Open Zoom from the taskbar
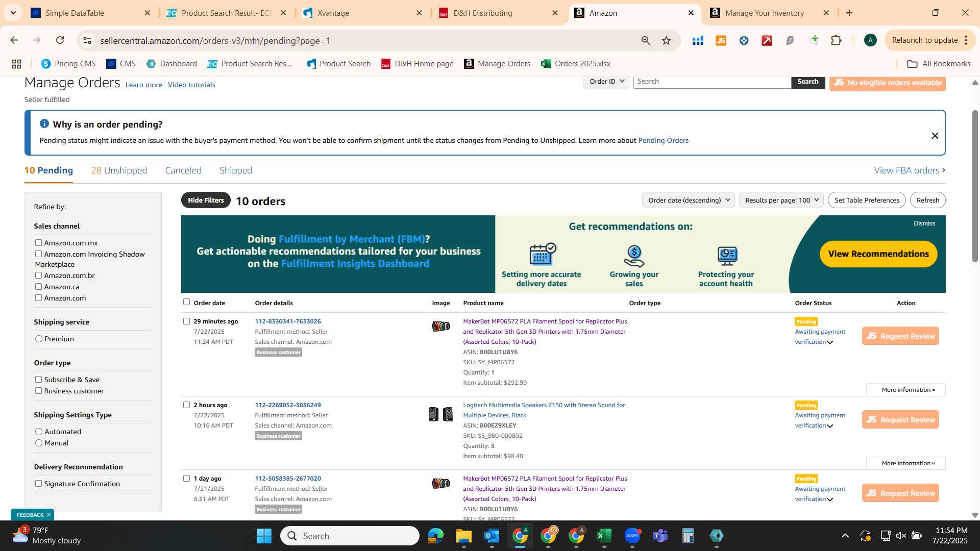The height and width of the screenshot is (551, 980). (632, 536)
